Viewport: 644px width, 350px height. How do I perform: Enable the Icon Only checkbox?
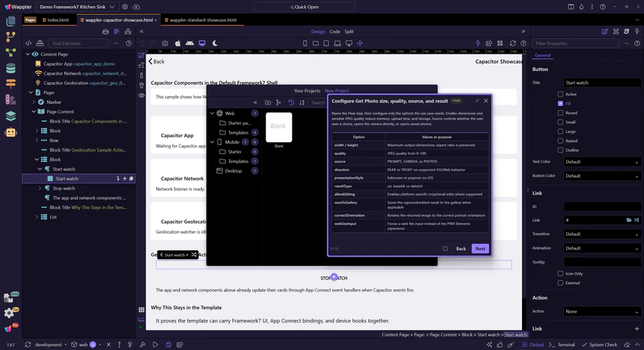[560, 273]
